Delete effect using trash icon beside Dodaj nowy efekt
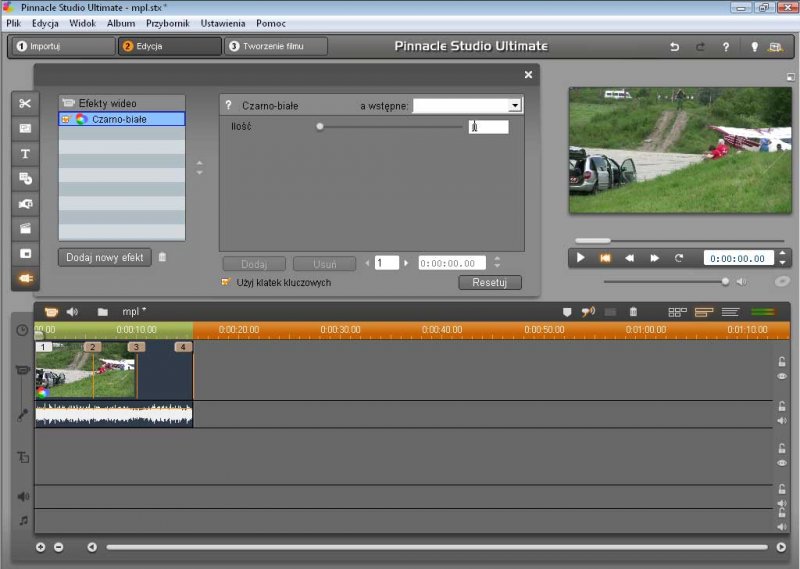The image size is (800, 569). pos(163,257)
